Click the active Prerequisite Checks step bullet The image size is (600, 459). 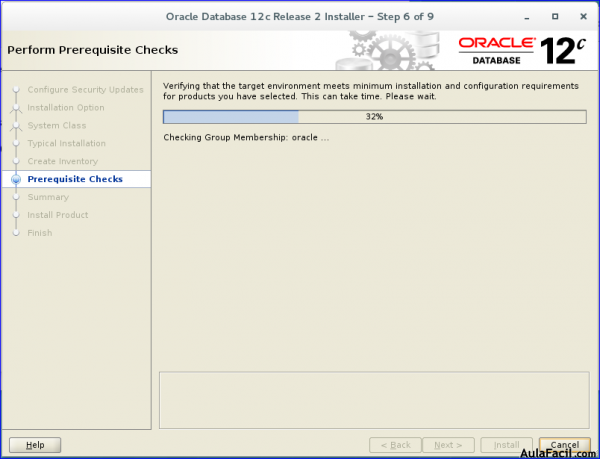coord(16,179)
